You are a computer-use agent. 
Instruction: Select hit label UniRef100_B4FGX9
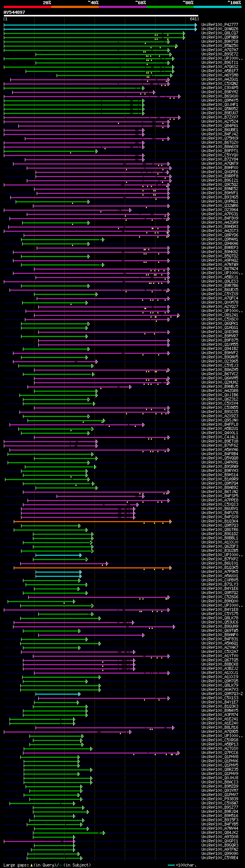[220, 517]
